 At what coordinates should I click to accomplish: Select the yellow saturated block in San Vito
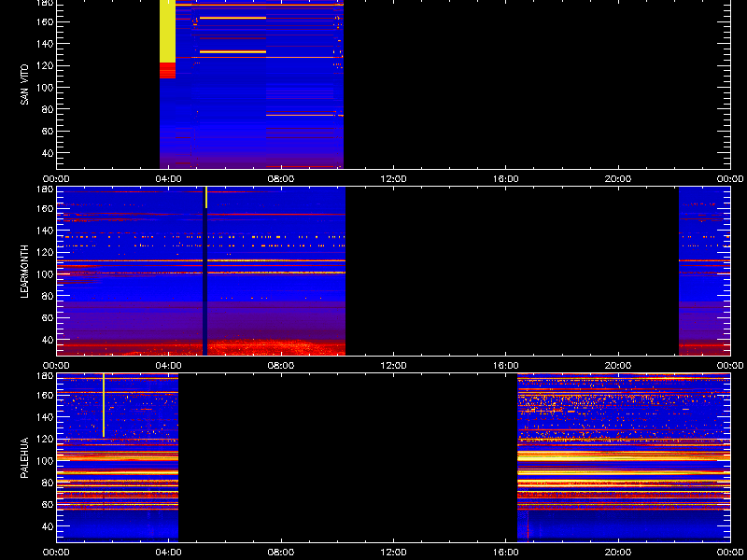click(x=168, y=31)
